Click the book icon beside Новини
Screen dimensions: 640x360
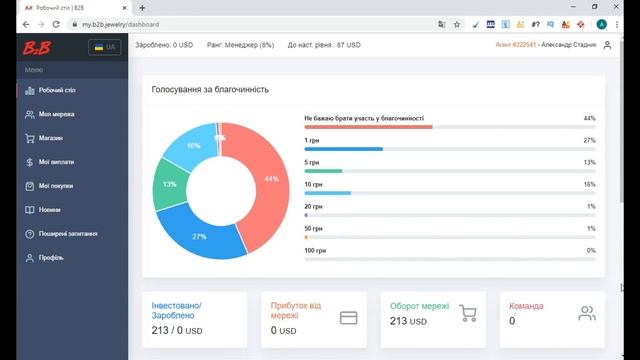[29, 210]
